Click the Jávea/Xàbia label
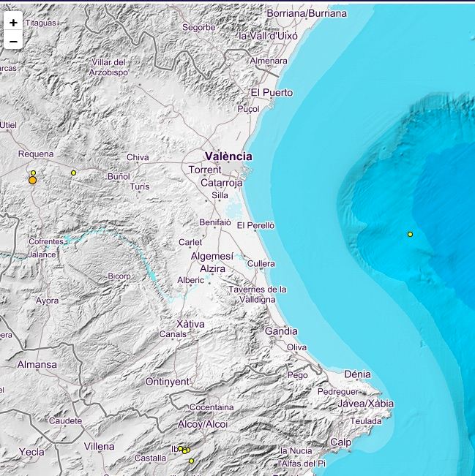 coord(366,404)
